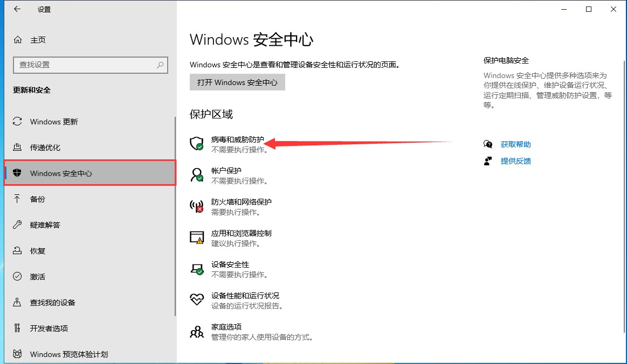The image size is (627, 364).
Task: Click the 家庭选项 family icon
Action: (x=197, y=332)
